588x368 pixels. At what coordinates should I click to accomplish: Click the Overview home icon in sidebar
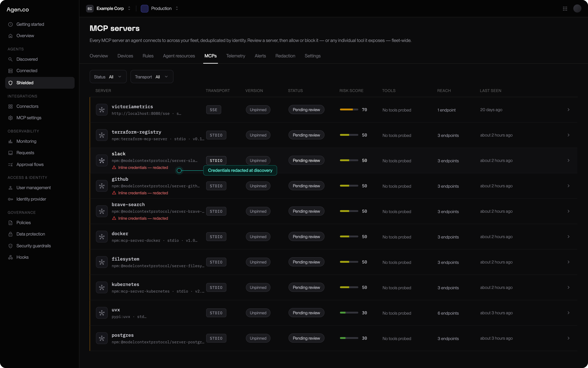click(10, 36)
